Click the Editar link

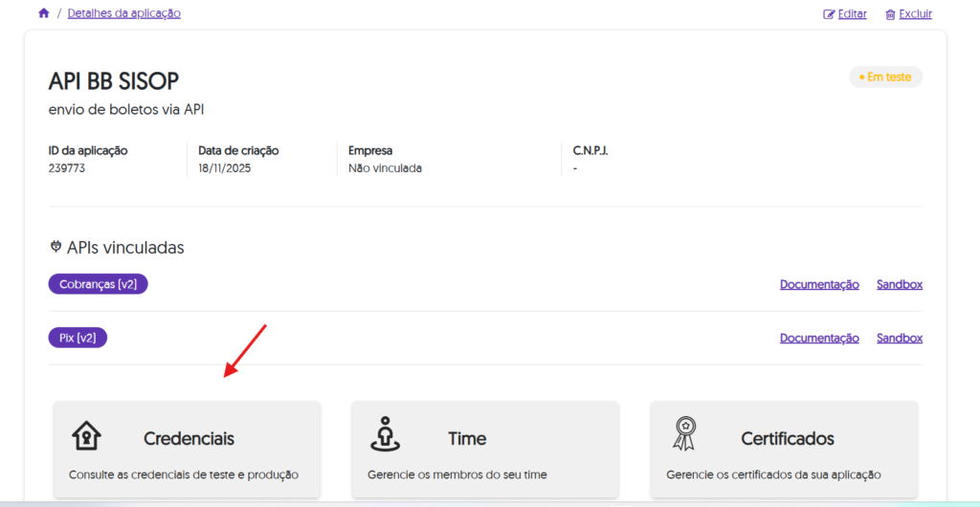point(852,14)
